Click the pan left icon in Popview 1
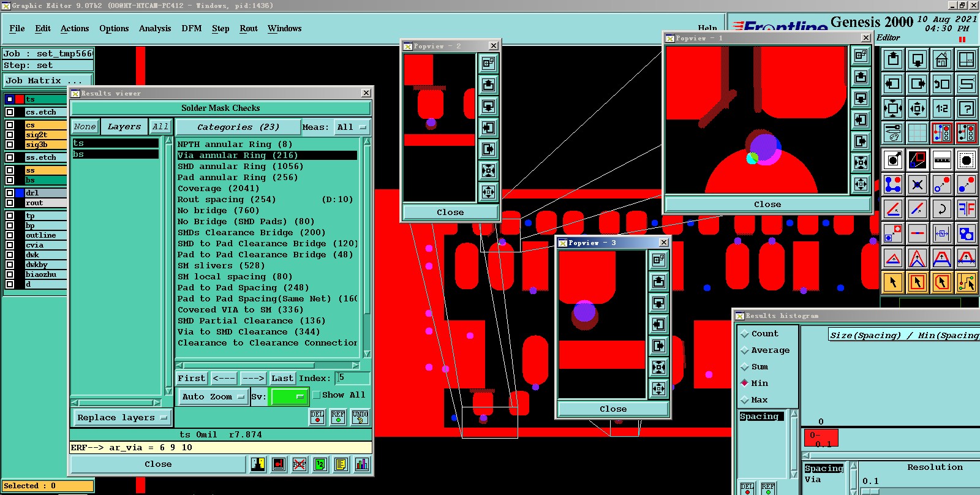Screen dimensions: 980x495 [x=861, y=119]
